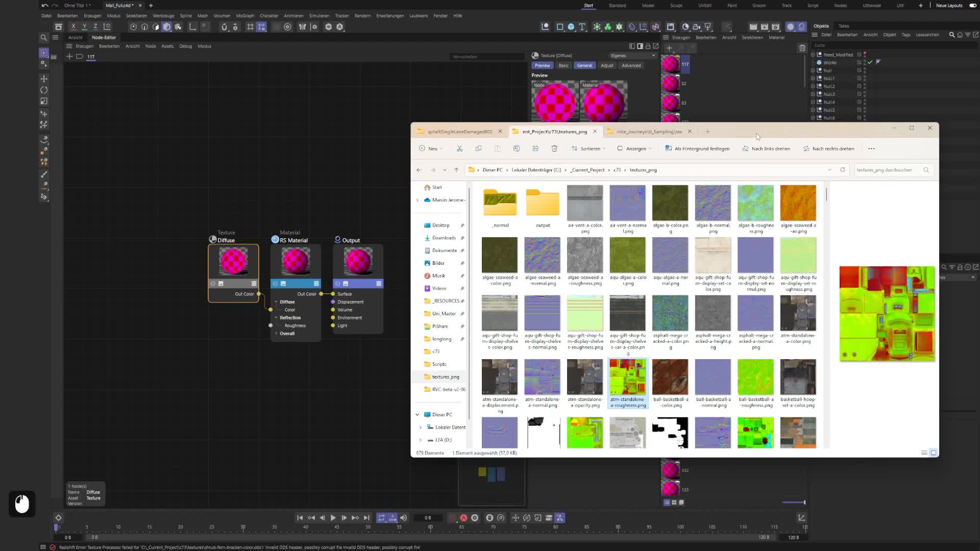Enable Autokeying with the red A button

tap(463, 518)
